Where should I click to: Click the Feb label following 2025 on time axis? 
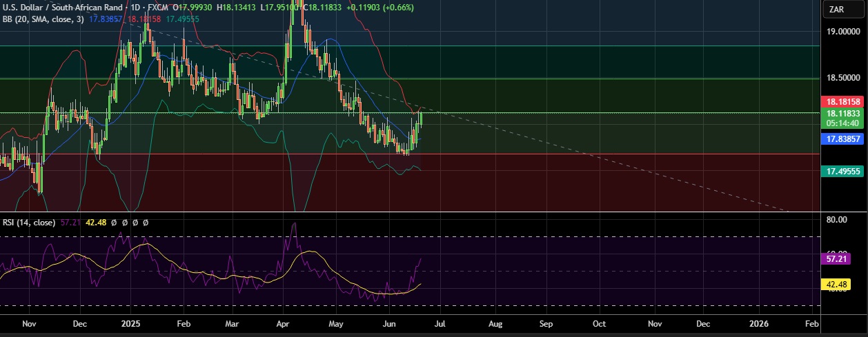point(183,323)
